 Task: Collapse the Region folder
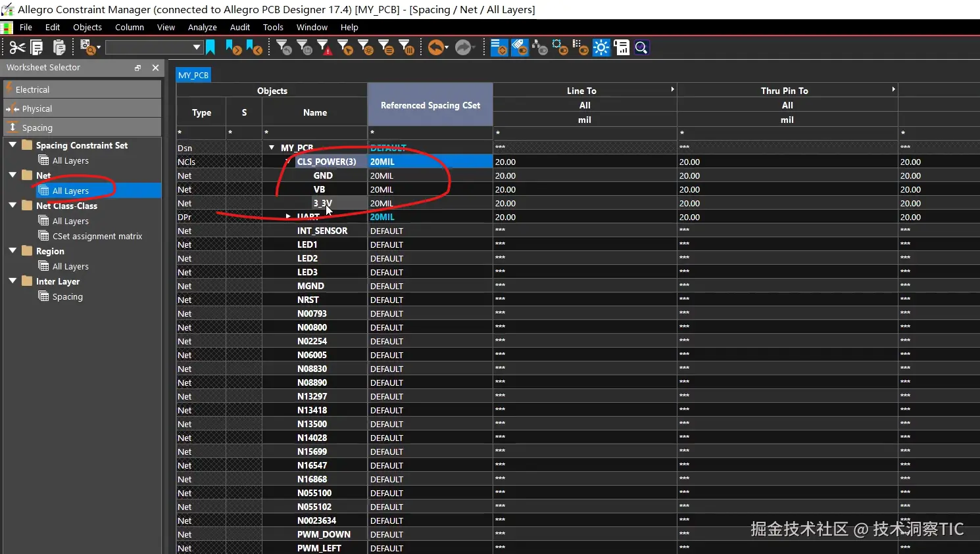coord(12,250)
